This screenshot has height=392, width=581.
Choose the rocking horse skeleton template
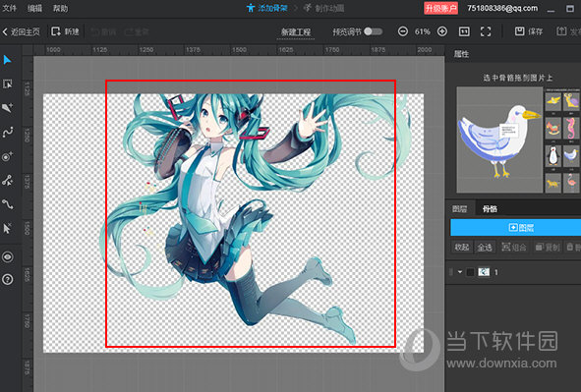[x=552, y=129]
